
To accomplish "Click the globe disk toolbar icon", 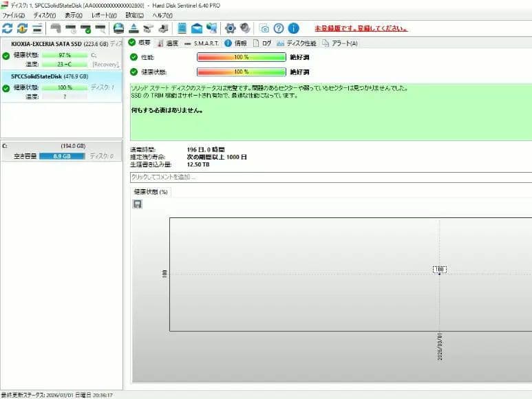I will click(x=118, y=28).
